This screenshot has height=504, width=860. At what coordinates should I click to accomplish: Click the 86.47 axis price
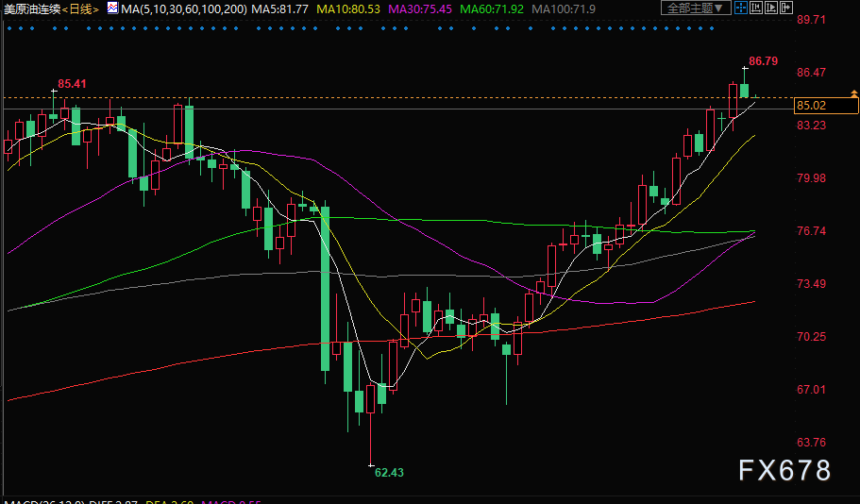click(811, 73)
